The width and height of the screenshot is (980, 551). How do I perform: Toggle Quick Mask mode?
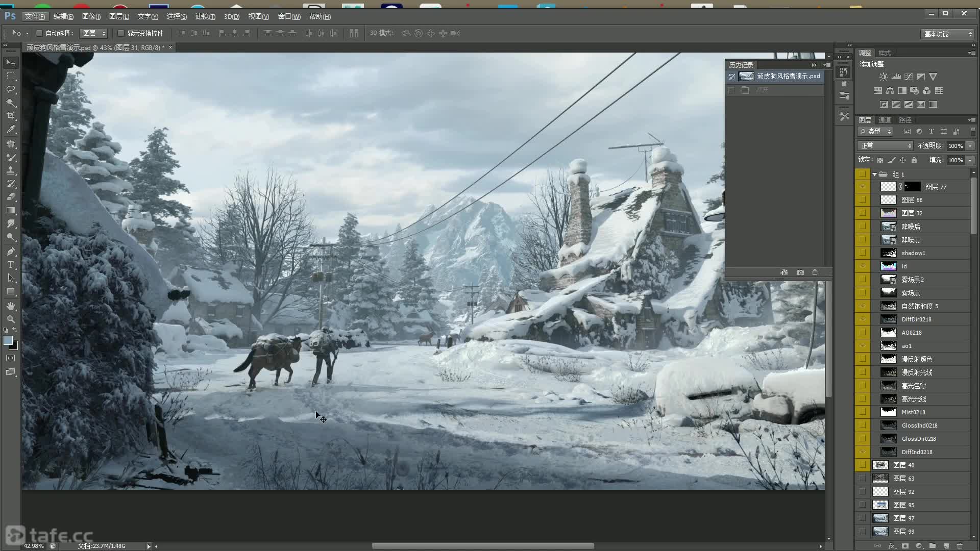tap(11, 358)
